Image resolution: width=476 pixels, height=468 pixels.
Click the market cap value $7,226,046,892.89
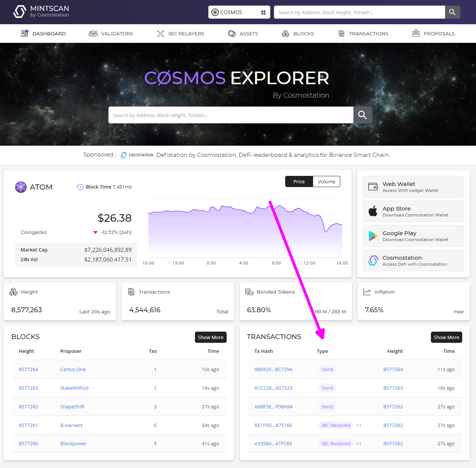pos(108,250)
